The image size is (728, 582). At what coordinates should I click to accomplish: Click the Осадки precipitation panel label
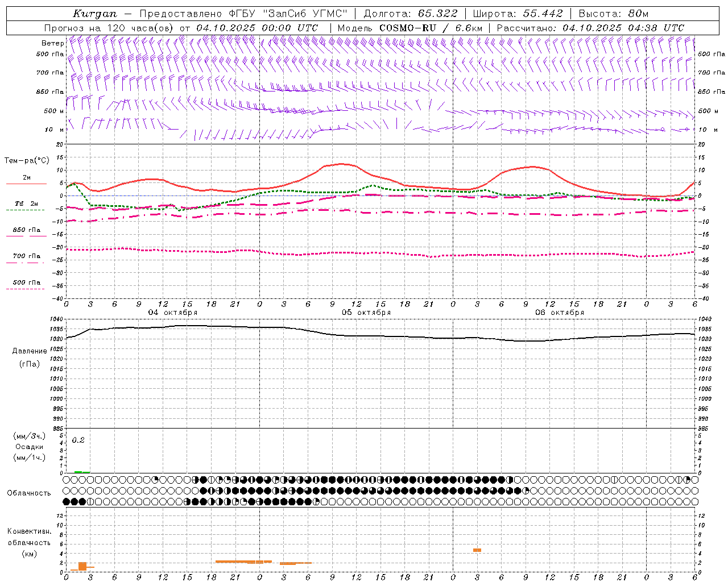[x=30, y=447]
